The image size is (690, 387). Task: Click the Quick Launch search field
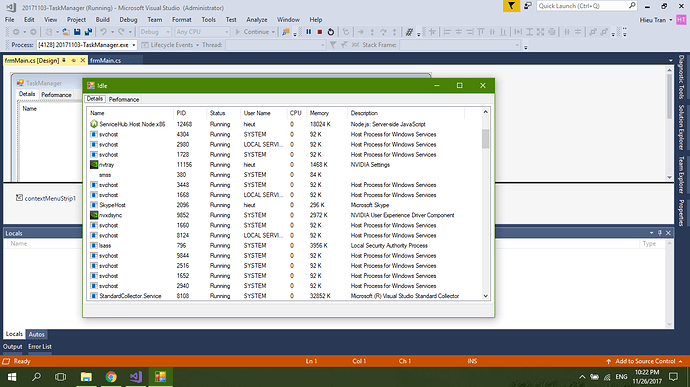pos(587,6)
